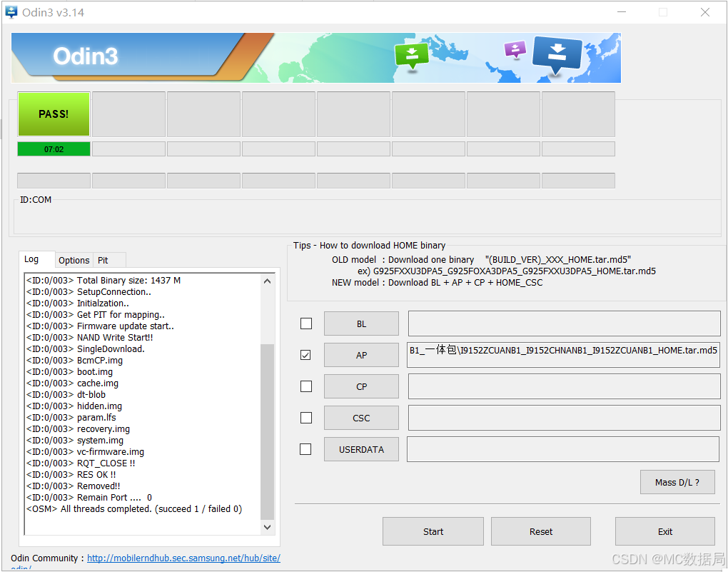Switch to the Log tab

pyautogui.click(x=36, y=259)
